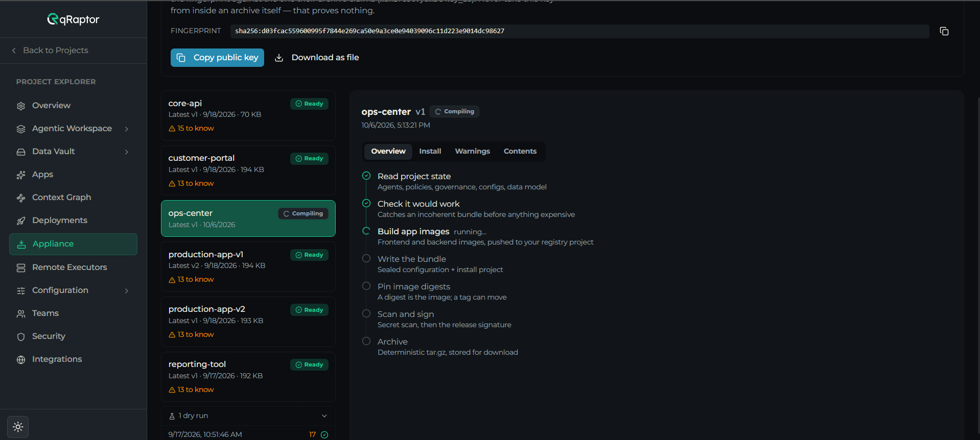Open the production-app-v1 card
This screenshot has height=440, width=980.
[x=248, y=266]
